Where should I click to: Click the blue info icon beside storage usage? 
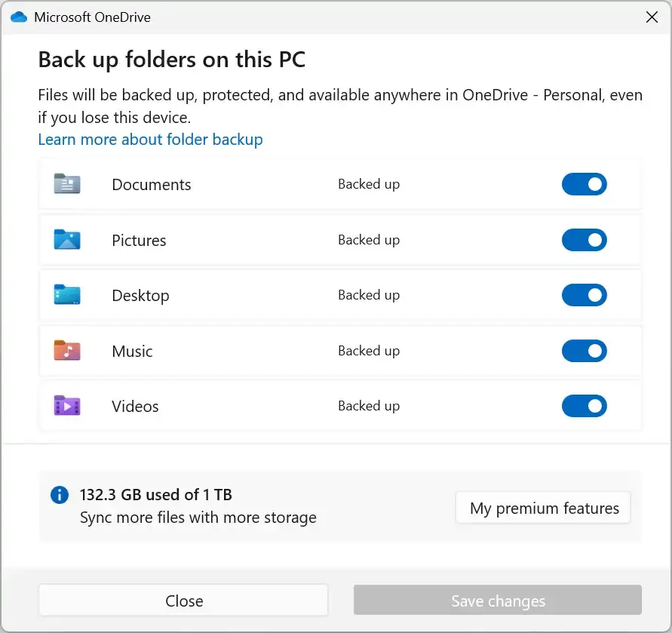(x=59, y=495)
